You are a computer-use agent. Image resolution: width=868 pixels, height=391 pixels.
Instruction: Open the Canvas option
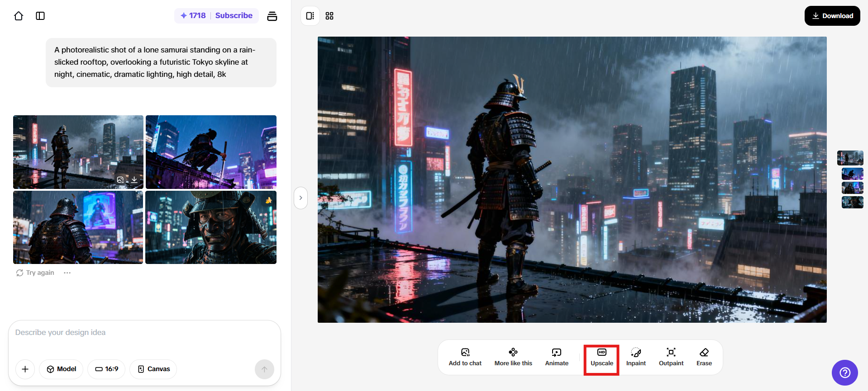[153, 369]
